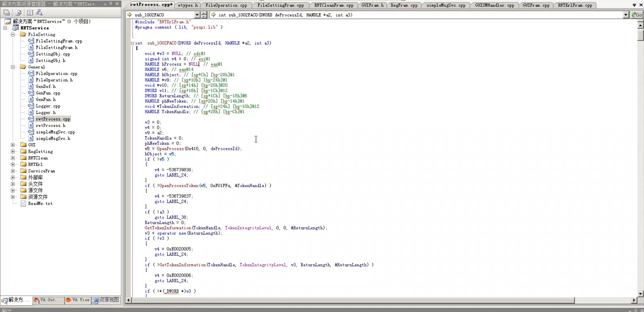
Task: Expand the ServiceFram folder
Action: pyautogui.click(x=13, y=171)
